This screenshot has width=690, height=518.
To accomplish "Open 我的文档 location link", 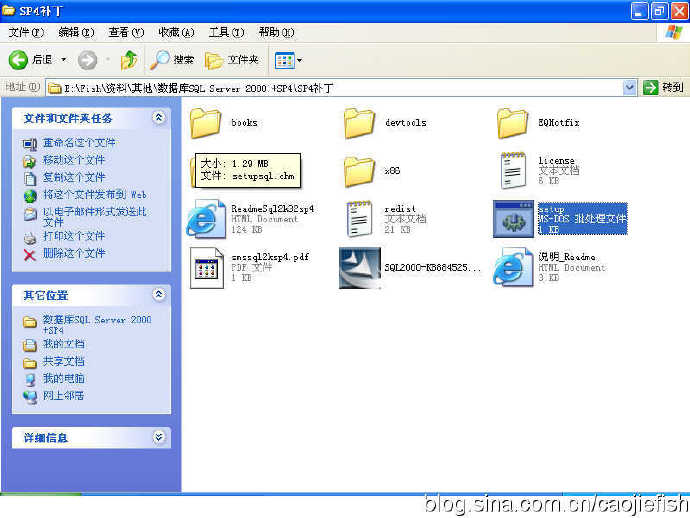I will [x=63, y=344].
